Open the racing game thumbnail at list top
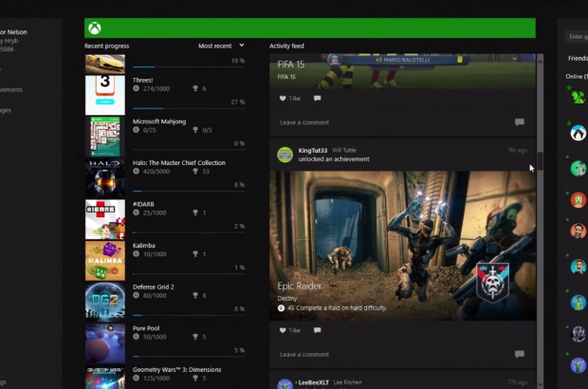The image size is (588, 389). click(105, 64)
